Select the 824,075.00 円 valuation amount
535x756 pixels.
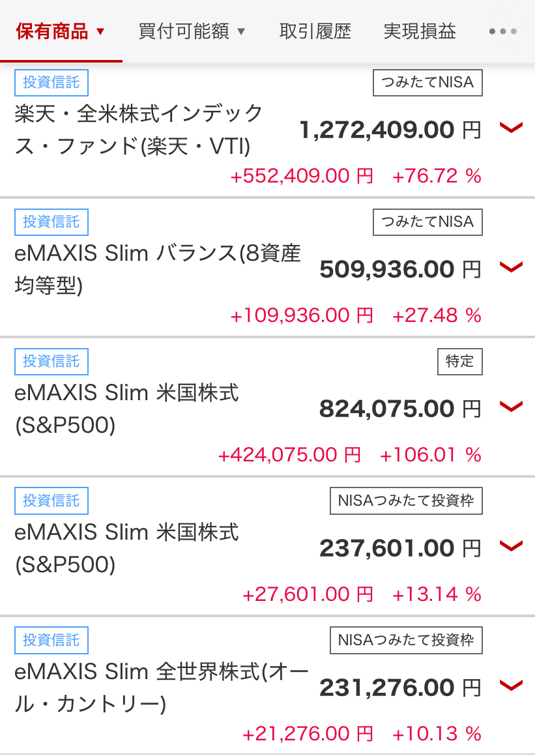click(400, 409)
